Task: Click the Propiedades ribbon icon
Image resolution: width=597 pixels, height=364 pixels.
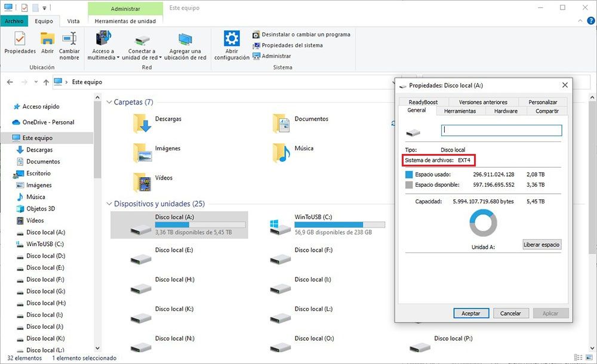Action: tap(20, 39)
